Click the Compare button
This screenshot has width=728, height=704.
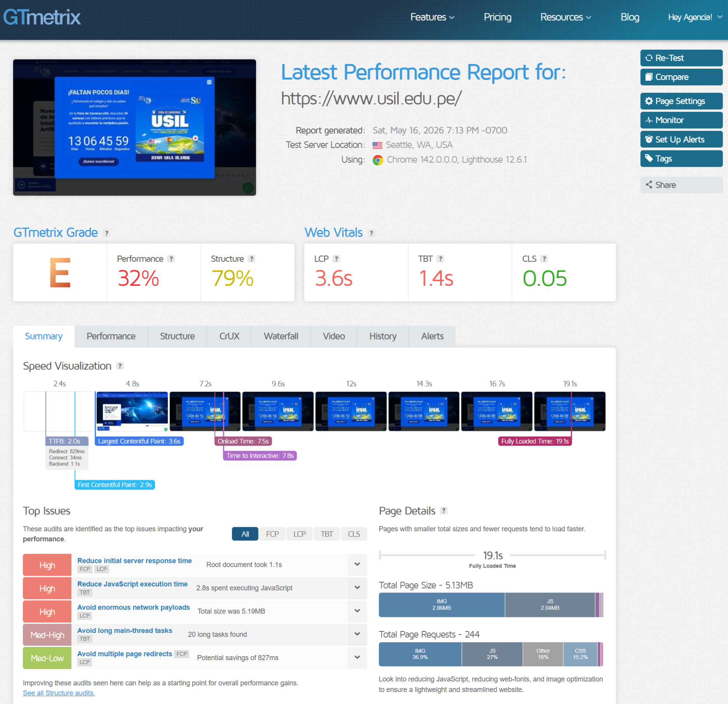[x=681, y=77]
